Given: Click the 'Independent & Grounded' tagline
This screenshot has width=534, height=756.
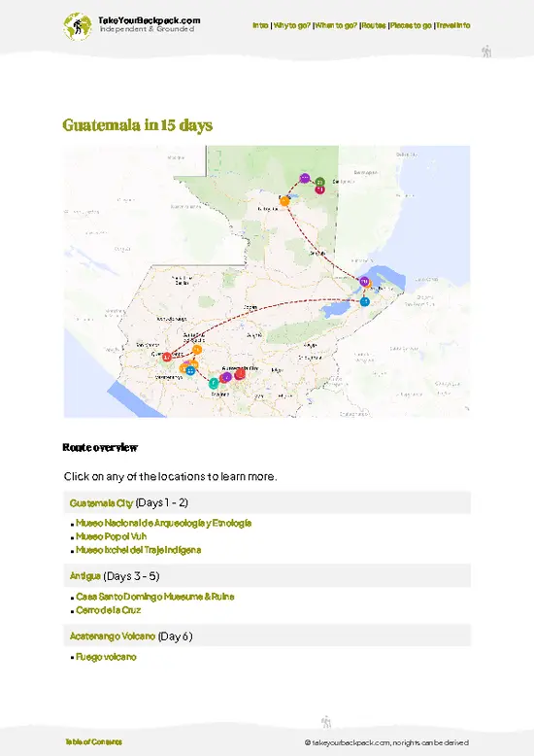Looking at the screenshot, I should pos(147,29).
